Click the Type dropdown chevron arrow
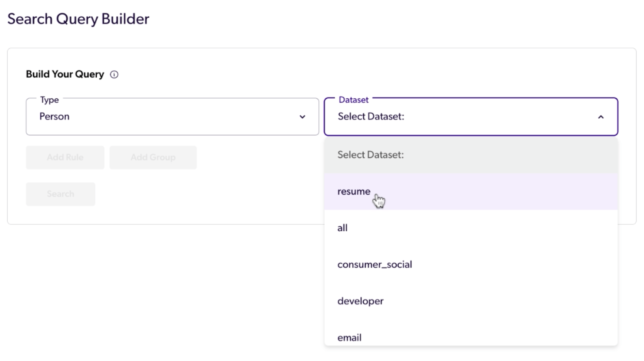644x361 pixels. pyautogui.click(x=302, y=117)
